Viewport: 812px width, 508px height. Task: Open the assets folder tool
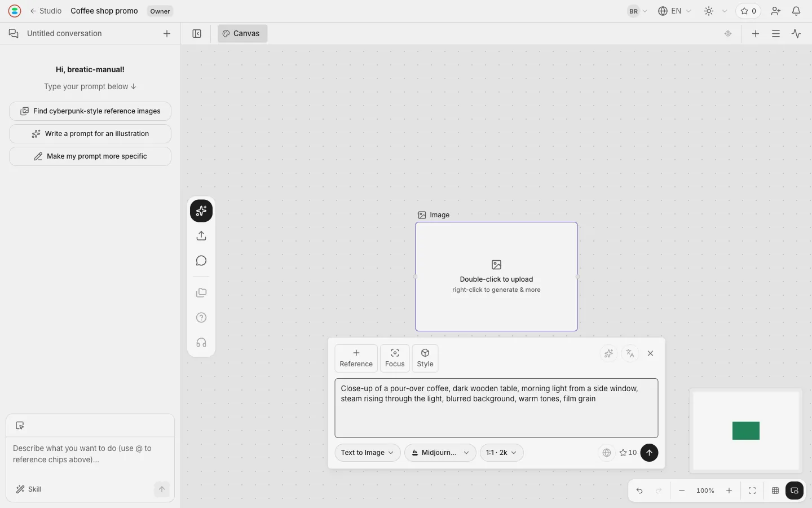pos(201,293)
